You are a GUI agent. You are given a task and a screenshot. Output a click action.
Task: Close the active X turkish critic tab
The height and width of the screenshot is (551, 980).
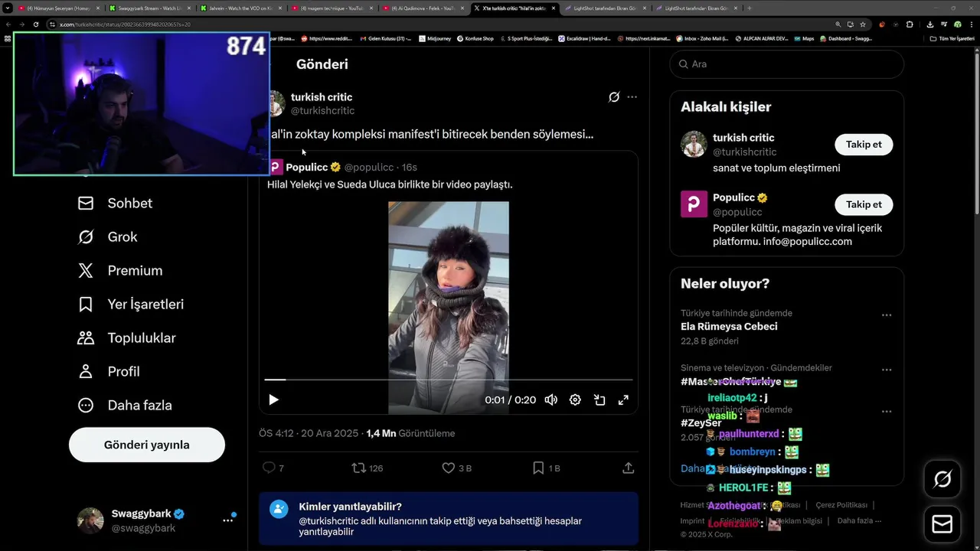point(554,8)
